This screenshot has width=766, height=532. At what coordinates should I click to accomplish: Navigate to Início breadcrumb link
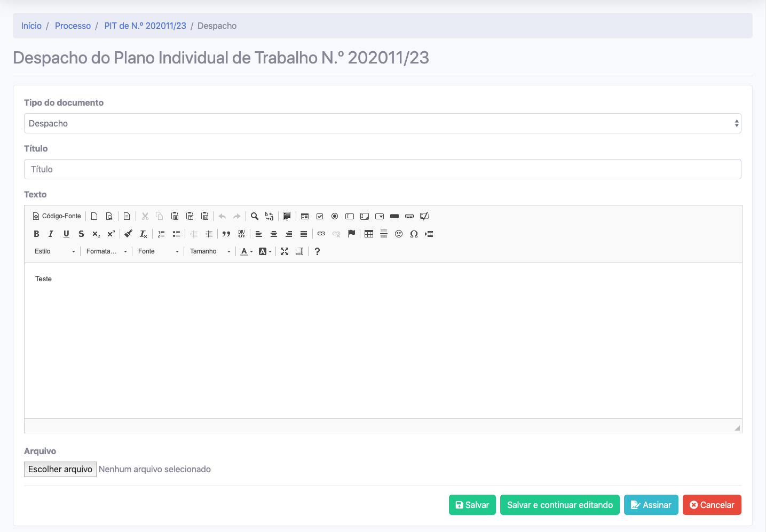[31, 26]
